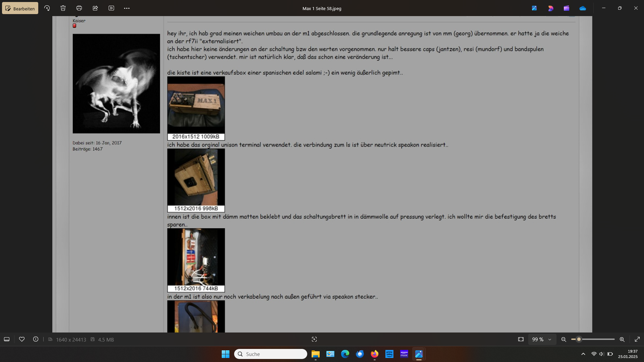Open File Explorer from the taskbar
Image resolution: width=644 pixels, height=362 pixels.
[x=316, y=354]
